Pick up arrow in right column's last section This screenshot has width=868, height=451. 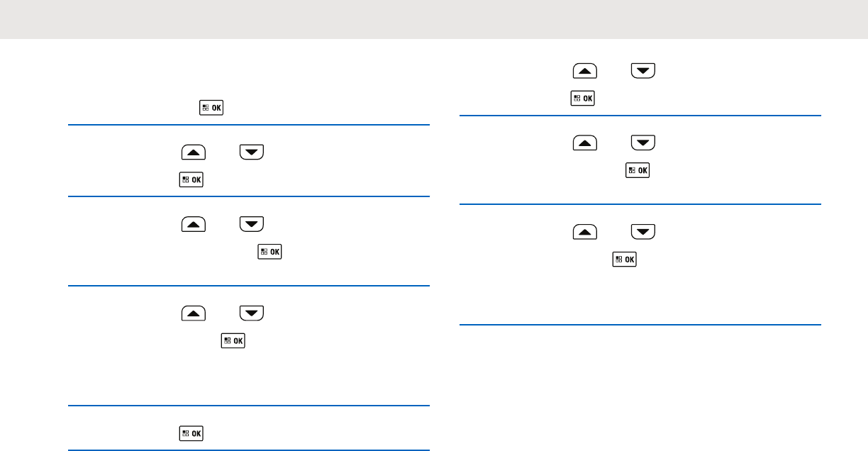coord(585,232)
